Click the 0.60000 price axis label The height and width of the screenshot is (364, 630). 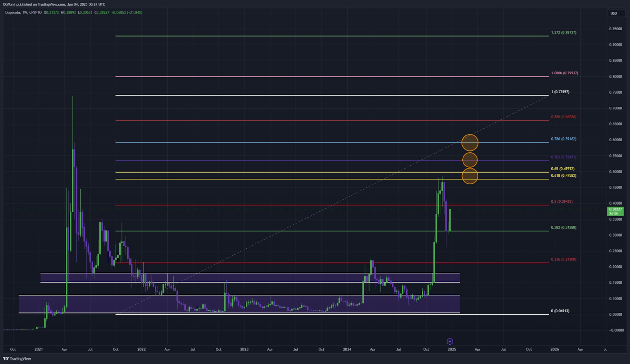pos(616,140)
